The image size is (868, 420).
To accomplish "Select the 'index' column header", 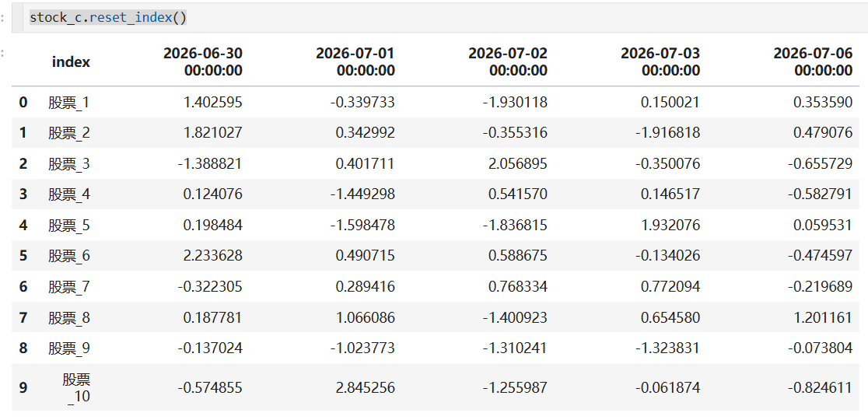I will 71,62.
